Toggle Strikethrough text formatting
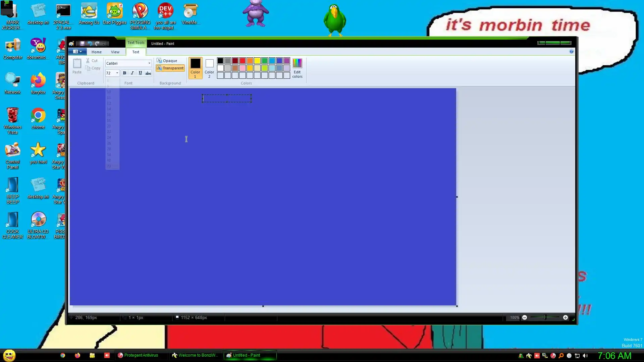This screenshot has width=644, height=362. [148, 73]
